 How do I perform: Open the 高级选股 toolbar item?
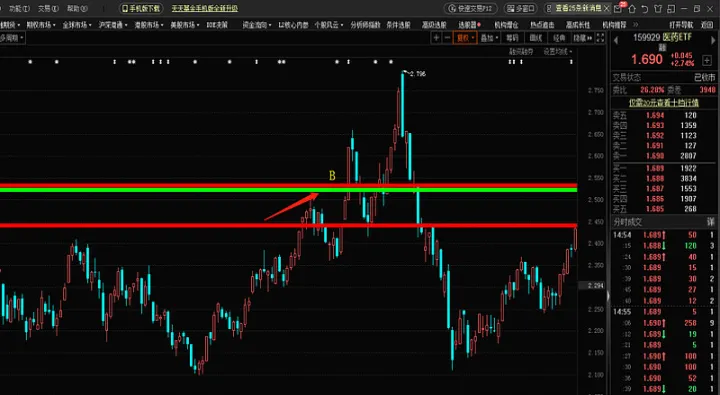coord(434,25)
